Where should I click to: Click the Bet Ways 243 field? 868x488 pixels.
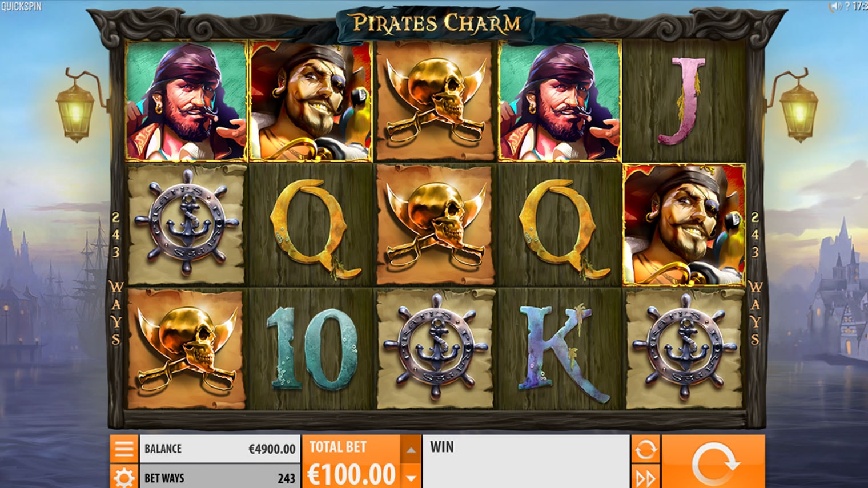click(220, 477)
